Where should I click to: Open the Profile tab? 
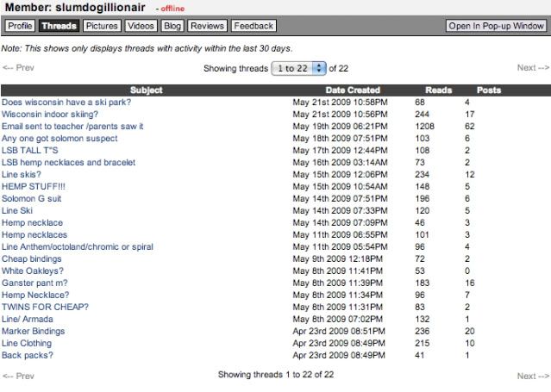pos(19,26)
